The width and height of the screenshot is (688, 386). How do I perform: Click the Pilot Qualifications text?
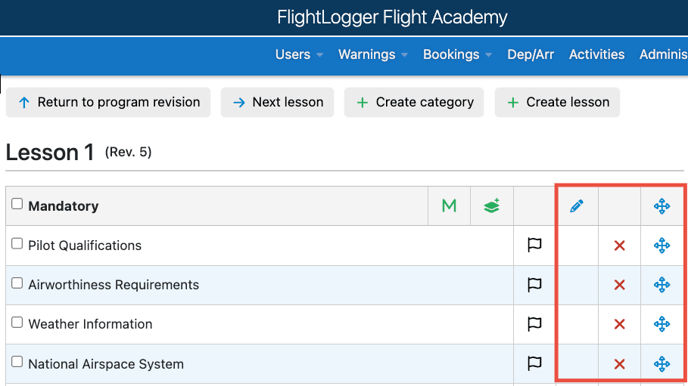click(85, 246)
